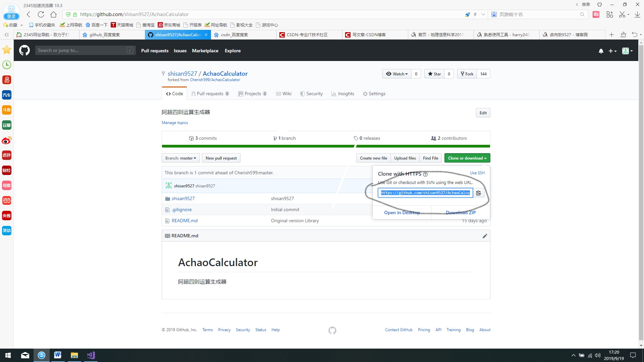Image resolution: width=644 pixels, height=362 pixels.
Task: Select the Code tab
Action: (x=174, y=93)
